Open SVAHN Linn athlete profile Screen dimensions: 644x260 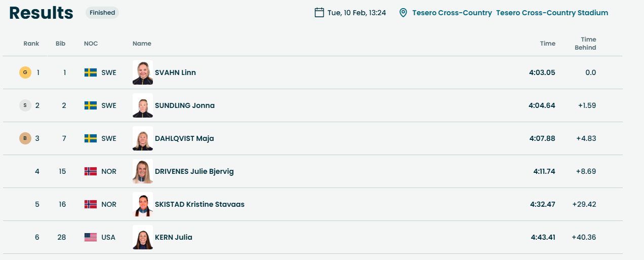tap(175, 72)
